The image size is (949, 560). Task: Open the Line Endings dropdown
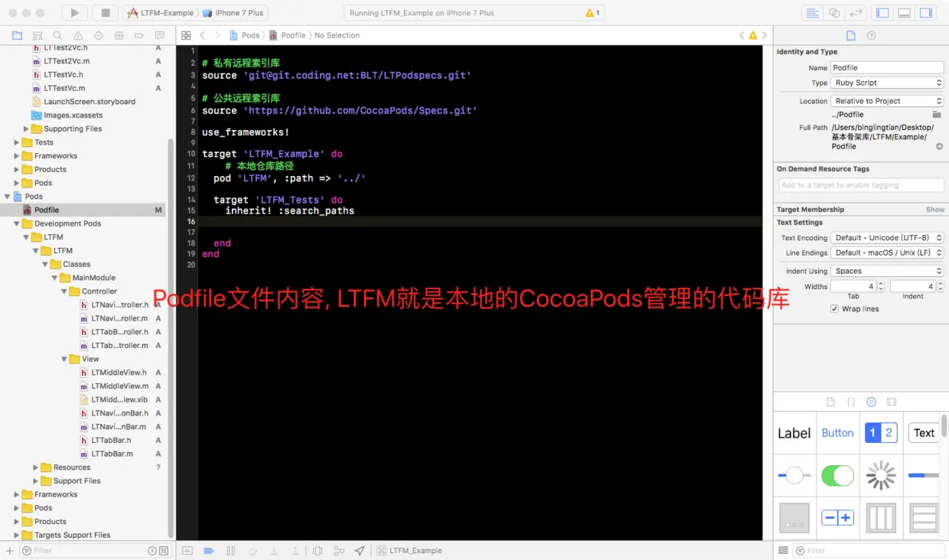pyautogui.click(x=888, y=252)
